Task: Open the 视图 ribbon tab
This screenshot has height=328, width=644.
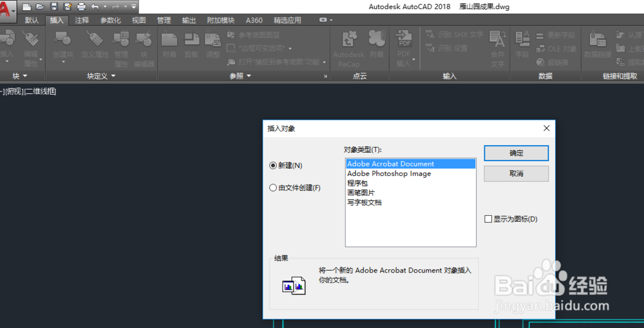Action: coord(139,20)
